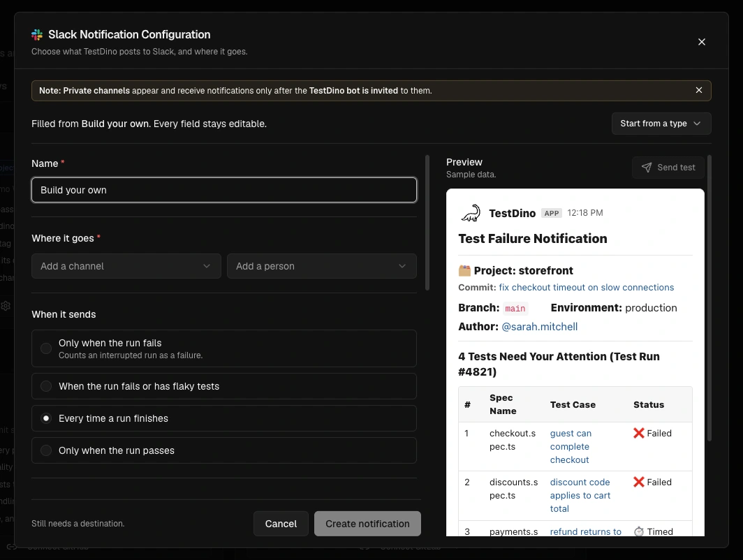The width and height of the screenshot is (743, 560).
Task: Click the Create notification button
Action: click(367, 524)
